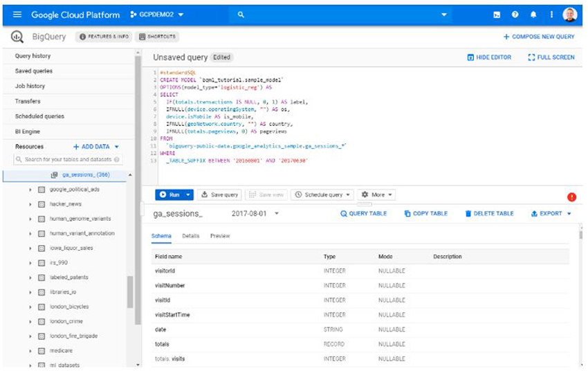This screenshot has width=588, height=371.
Task: Switch to the Details tab
Action: tap(190, 236)
